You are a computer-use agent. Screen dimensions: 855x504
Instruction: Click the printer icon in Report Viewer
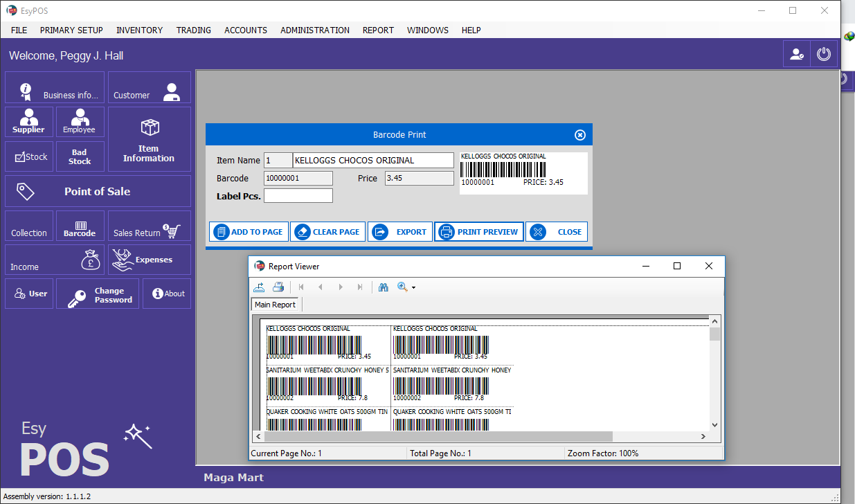click(278, 287)
